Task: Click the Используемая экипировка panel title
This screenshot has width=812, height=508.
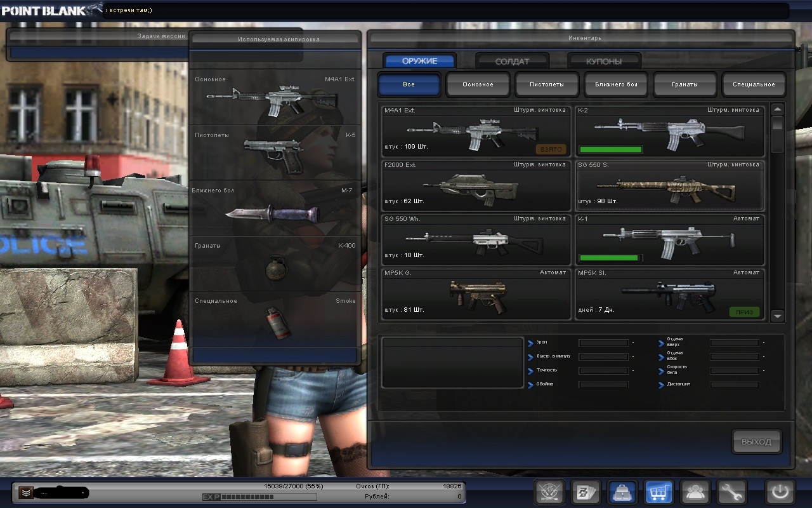Action: (x=278, y=39)
